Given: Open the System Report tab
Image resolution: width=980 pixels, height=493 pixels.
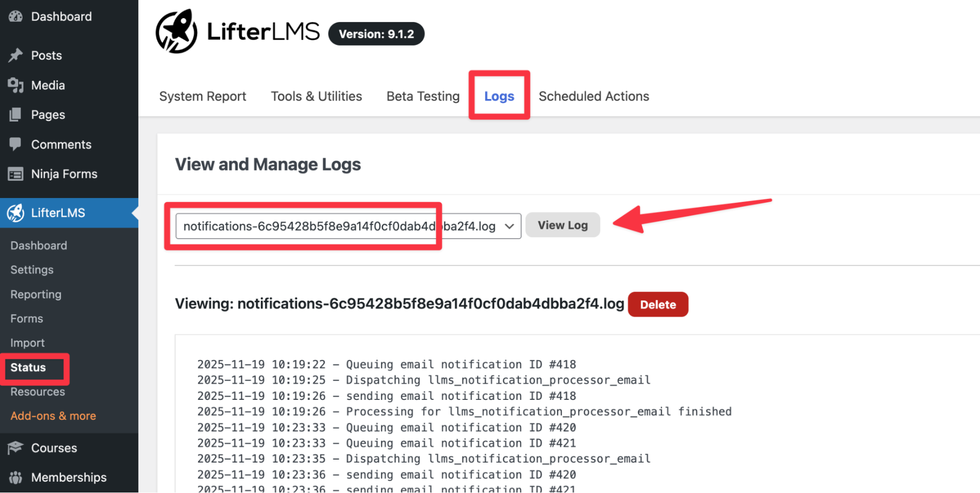Looking at the screenshot, I should click(x=202, y=96).
